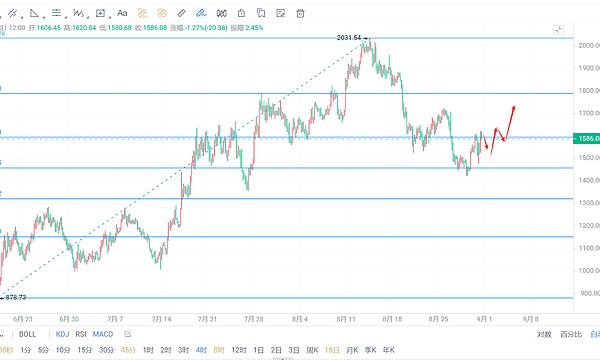Lock all drawings with padlock icon

241,13
